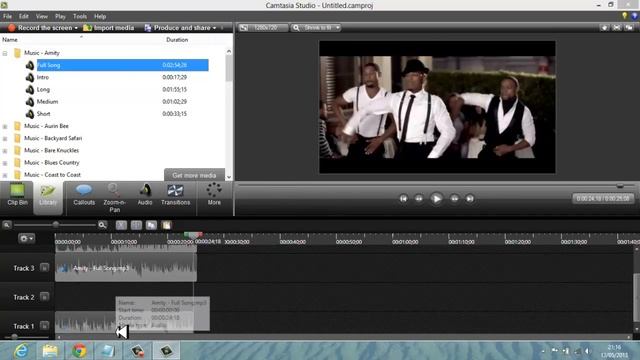Click Record the screen button
640x360 pixels.
40,28
